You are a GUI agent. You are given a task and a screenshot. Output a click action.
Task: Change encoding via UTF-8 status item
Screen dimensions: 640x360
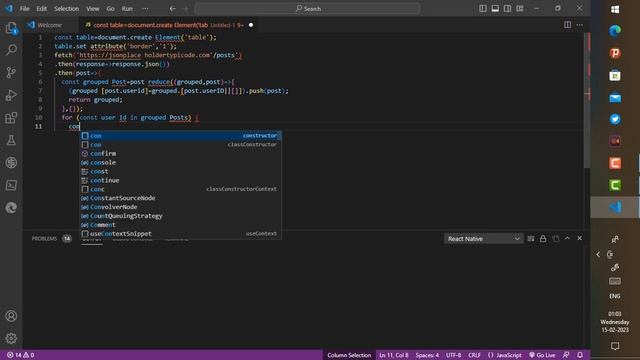[453, 355]
